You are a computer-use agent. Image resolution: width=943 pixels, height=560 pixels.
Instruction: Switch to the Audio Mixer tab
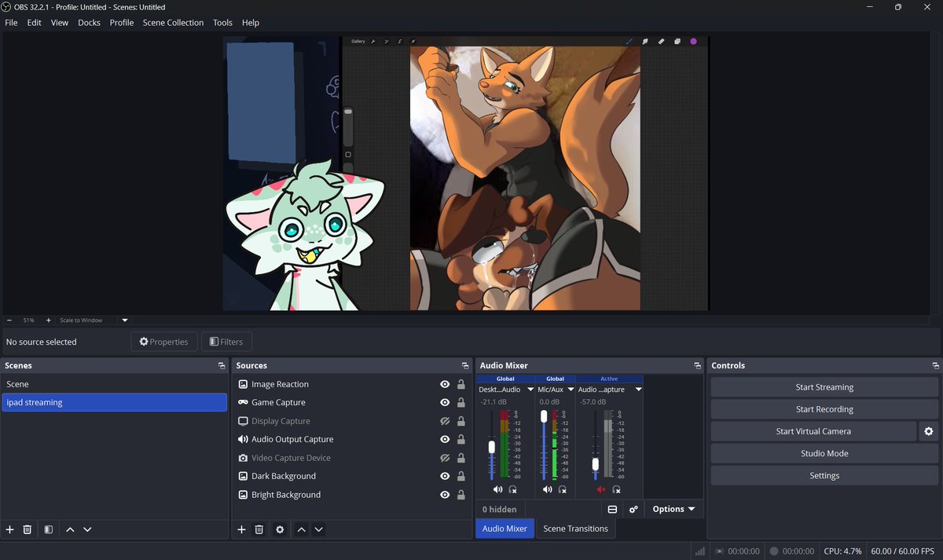click(505, 529)
